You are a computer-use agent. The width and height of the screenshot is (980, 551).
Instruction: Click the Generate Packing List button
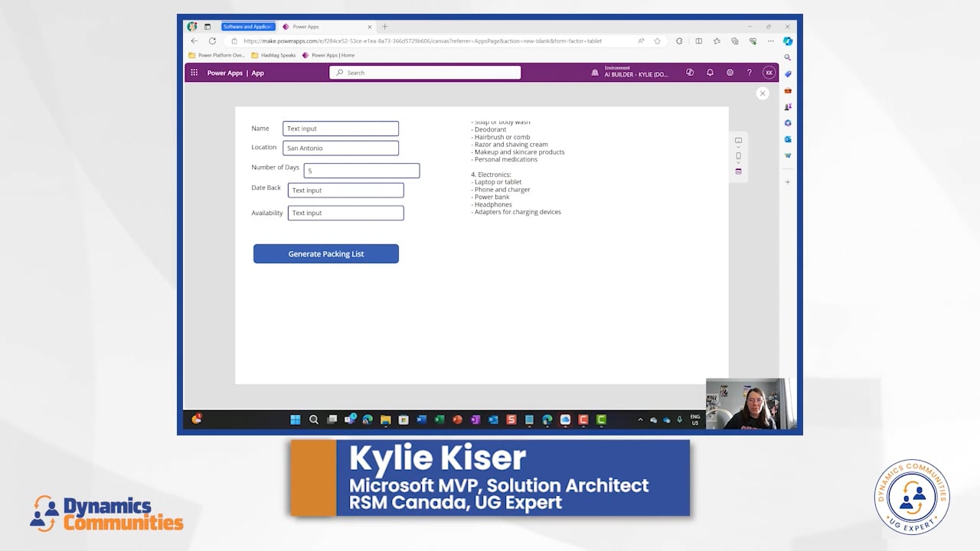(x=325, y=253)
